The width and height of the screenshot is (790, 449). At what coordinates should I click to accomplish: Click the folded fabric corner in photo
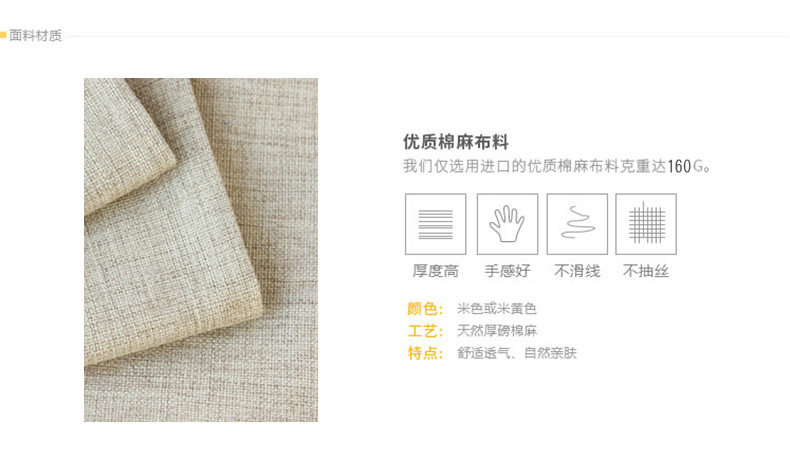(x=128, y=146)
